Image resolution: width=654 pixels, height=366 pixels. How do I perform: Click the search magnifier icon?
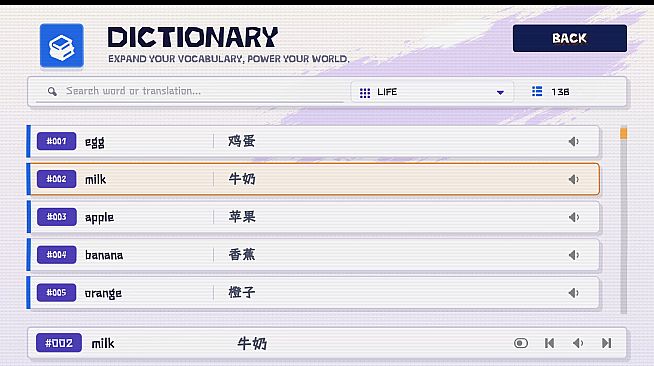52,91
